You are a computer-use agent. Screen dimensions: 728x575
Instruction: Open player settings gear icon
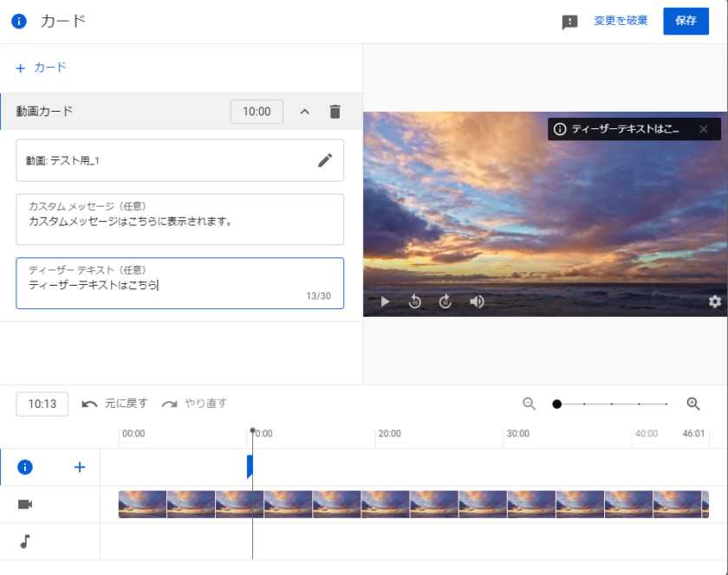point(714,301)
